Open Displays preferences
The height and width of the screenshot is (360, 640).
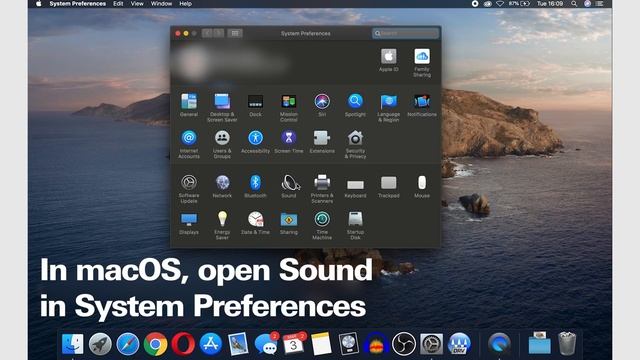tap(189, 223)
